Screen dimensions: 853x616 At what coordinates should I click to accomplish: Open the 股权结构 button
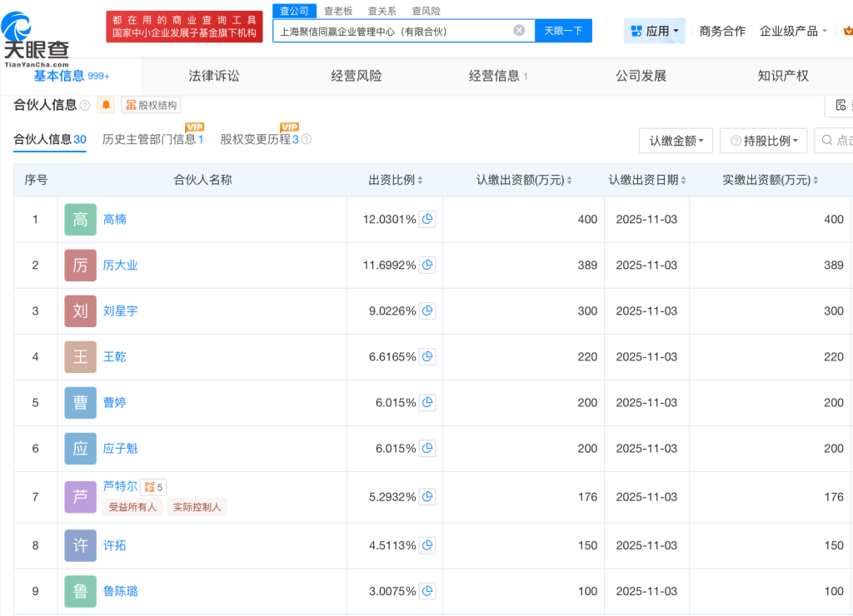tap(151, 105)
